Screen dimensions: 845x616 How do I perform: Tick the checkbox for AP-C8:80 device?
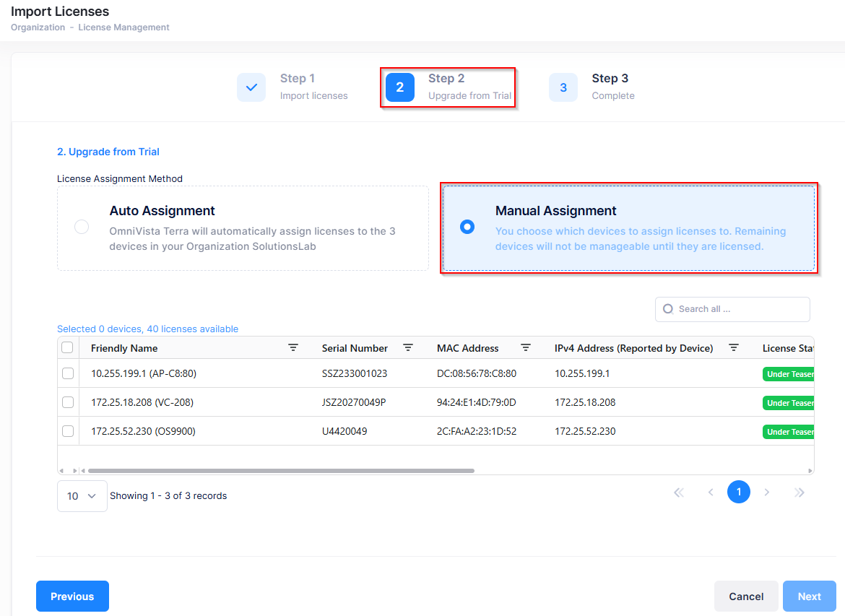tap(68, 373)
